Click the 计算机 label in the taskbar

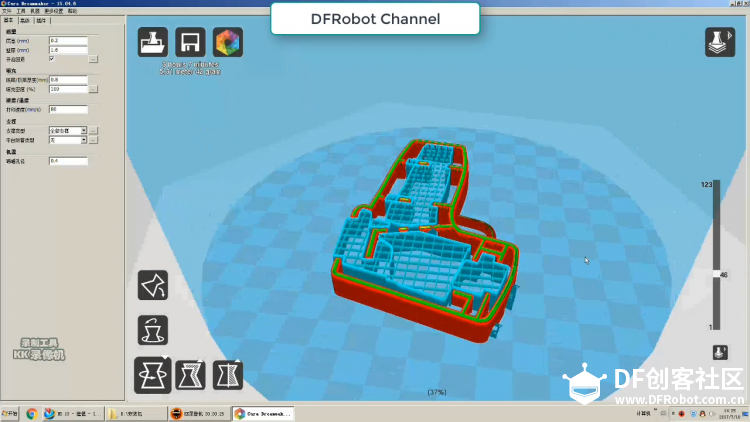point(643,413)
